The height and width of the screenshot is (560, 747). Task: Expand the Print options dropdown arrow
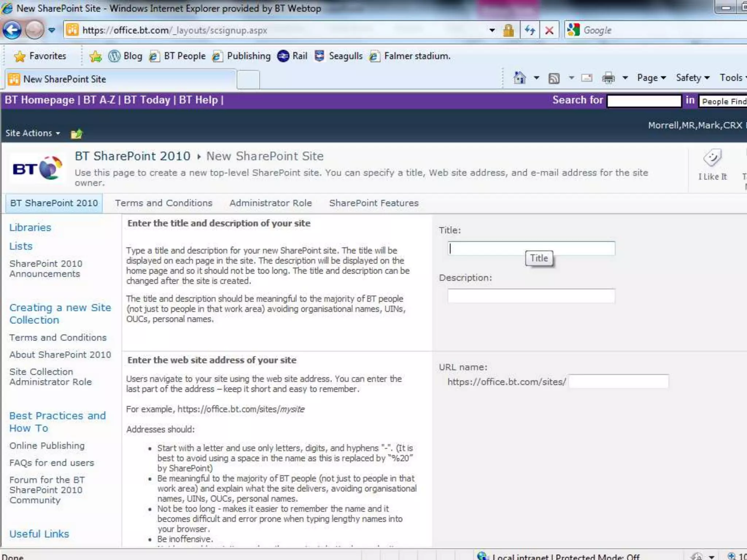[625, 78]
